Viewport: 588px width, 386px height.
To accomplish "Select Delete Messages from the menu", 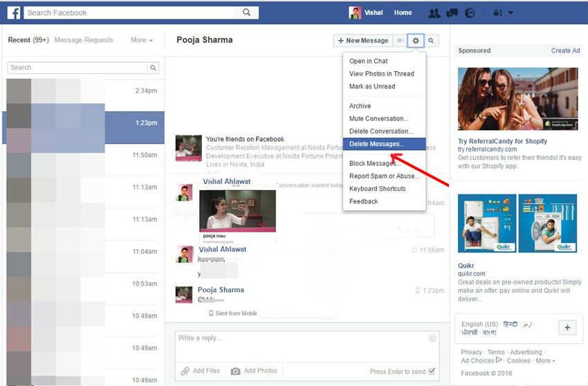I will coord(377,144).
